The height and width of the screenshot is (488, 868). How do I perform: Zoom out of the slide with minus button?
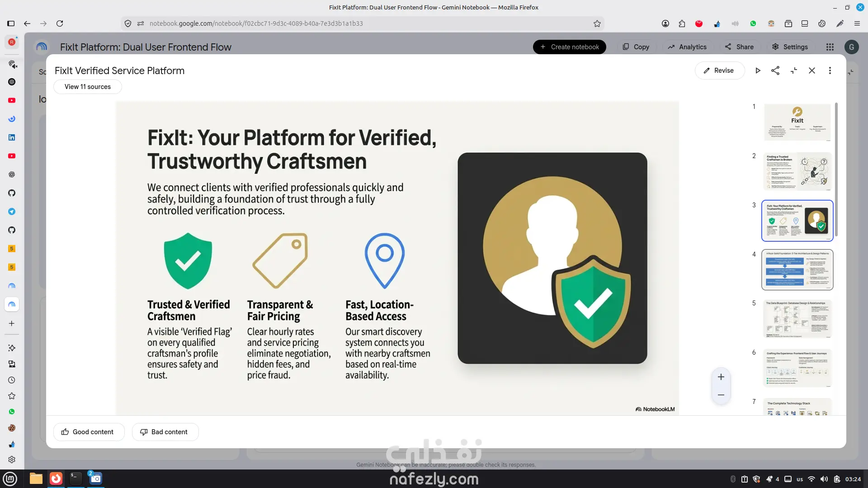(721, 395)
